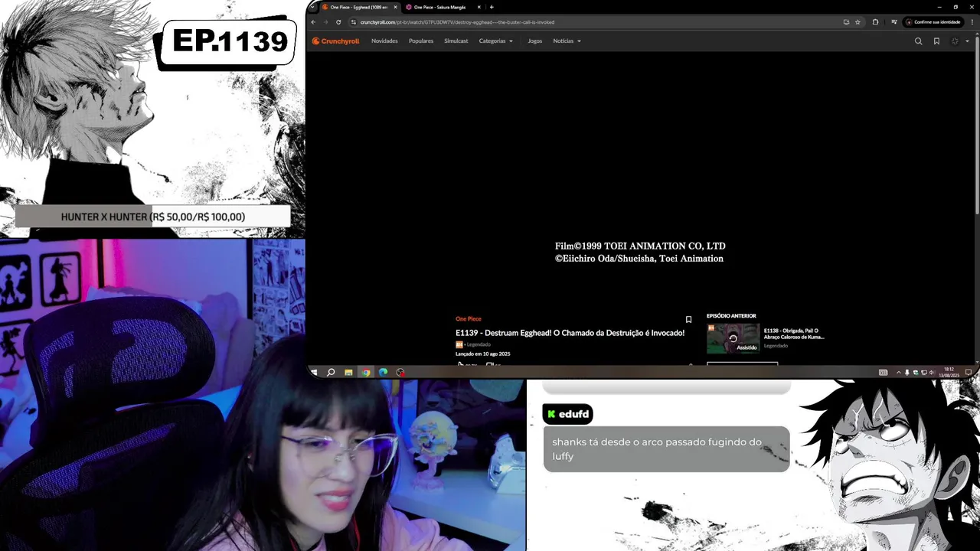
Task: Click the Confirme sua identidade button
Action: click(933, 22)
